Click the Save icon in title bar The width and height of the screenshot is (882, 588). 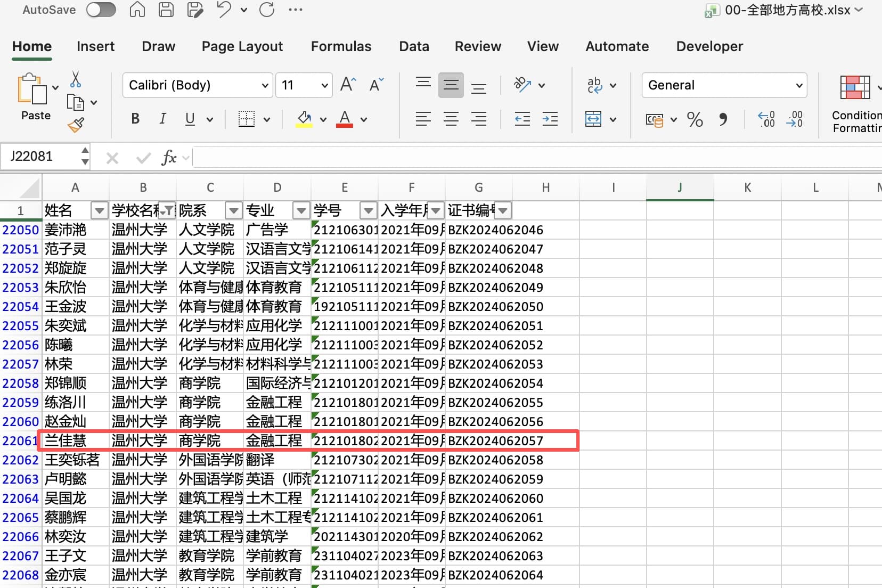point(166,10)
